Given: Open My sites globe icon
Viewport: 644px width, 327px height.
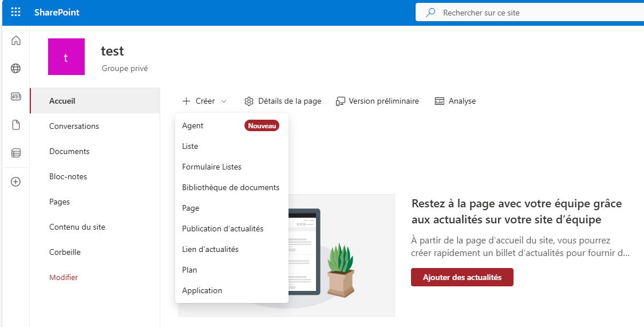Looking at the screenshot, I should point(16,69).
